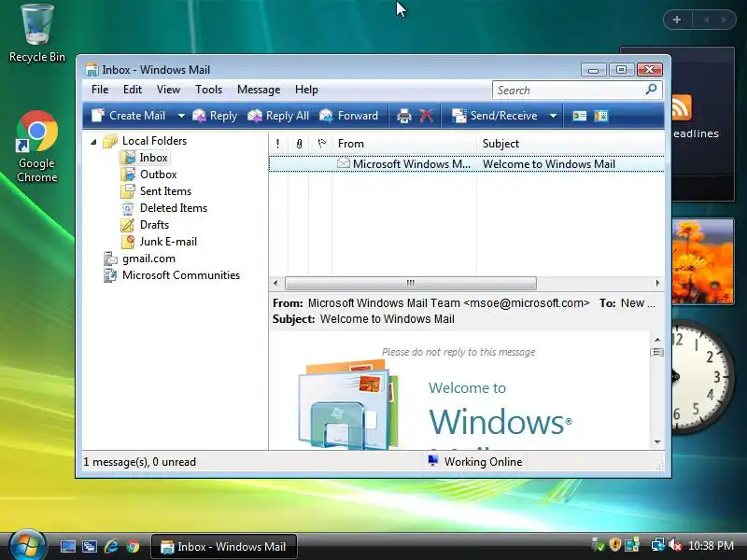Click the Reply toolbar button
The image size is (747, 560).
(215, 116)
